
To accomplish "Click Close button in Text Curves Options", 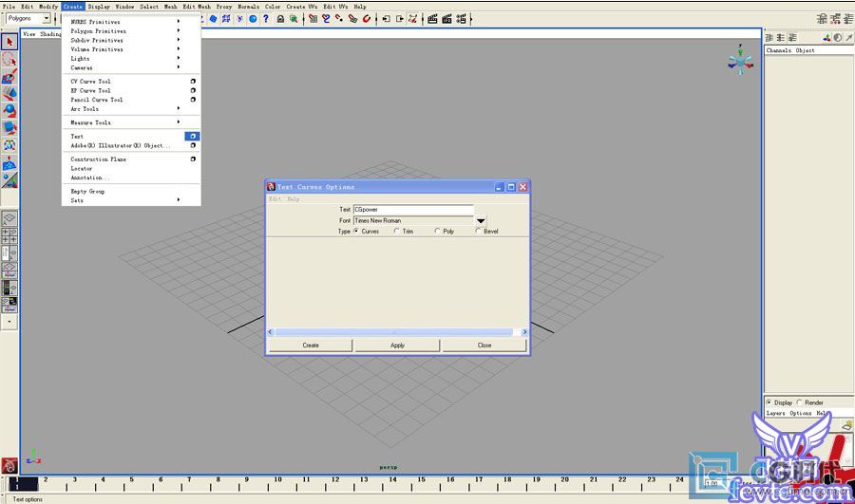I will [484, 345].
